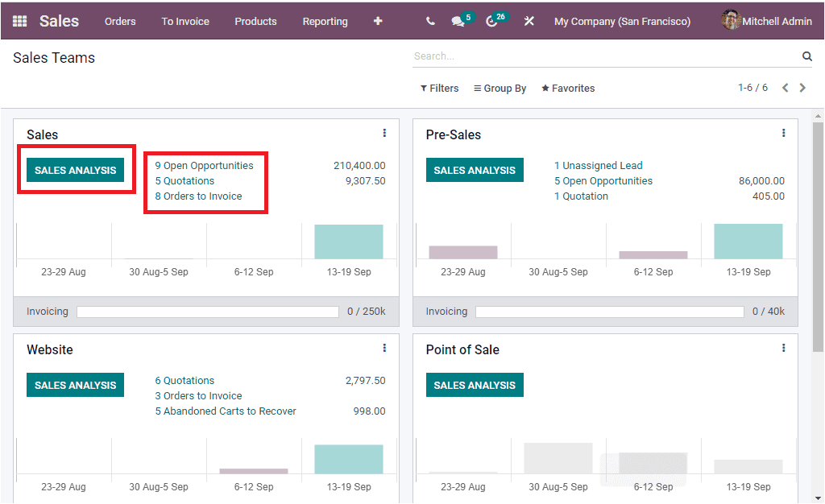Click SALES ANALYSIS on the Sales team card
The image size is (825, 504).
pos(76,169)
